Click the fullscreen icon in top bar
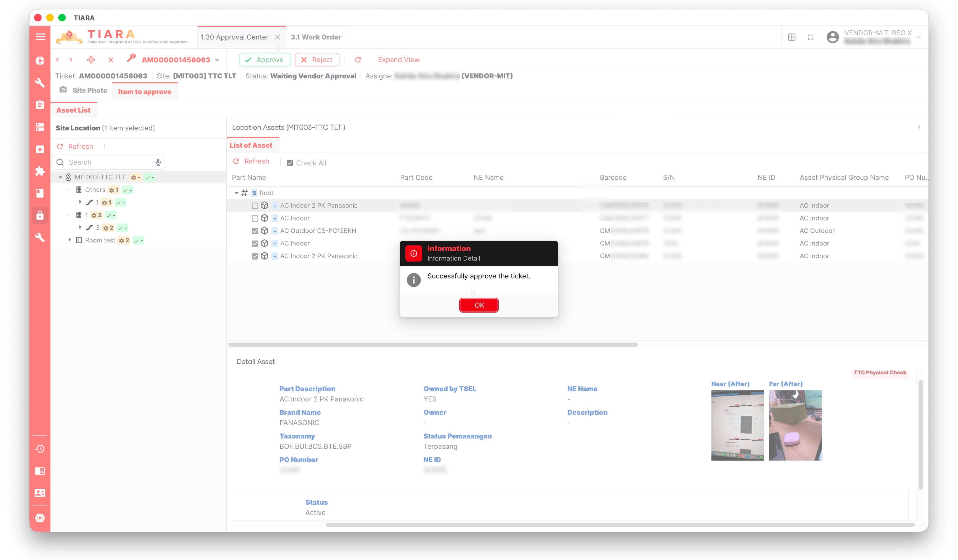This screenshot has height=560, width=958. click(x=811, y=37)
